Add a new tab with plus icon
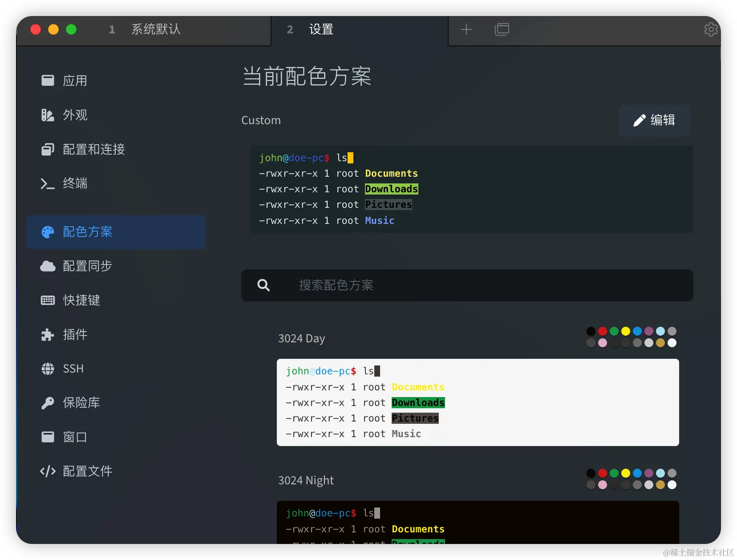737x560 pixels. [x=466, y=29]
